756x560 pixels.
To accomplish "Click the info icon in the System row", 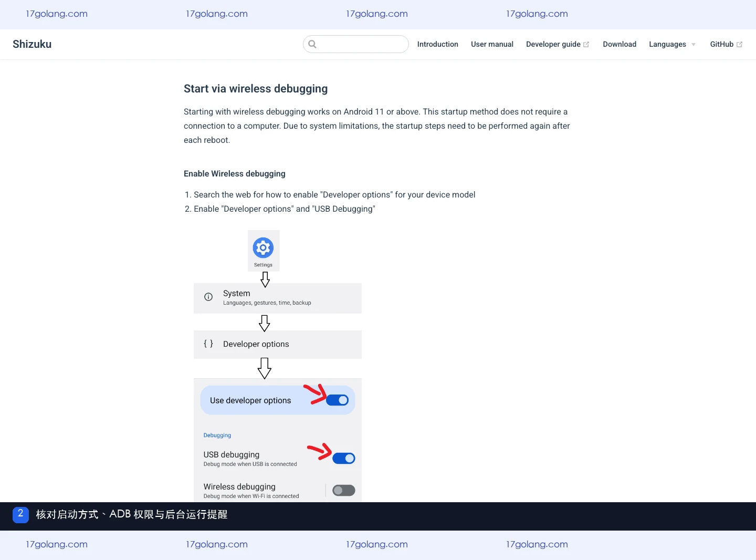I will tap(208, 297).
